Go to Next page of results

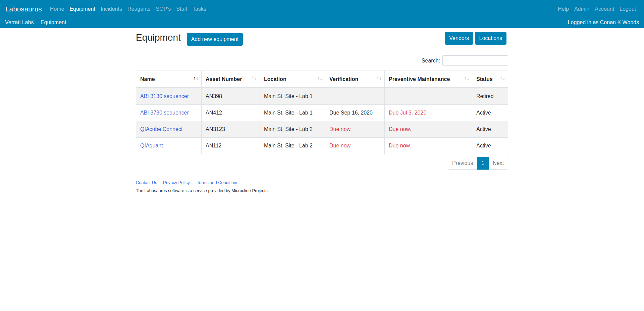(x=498, y=163)
